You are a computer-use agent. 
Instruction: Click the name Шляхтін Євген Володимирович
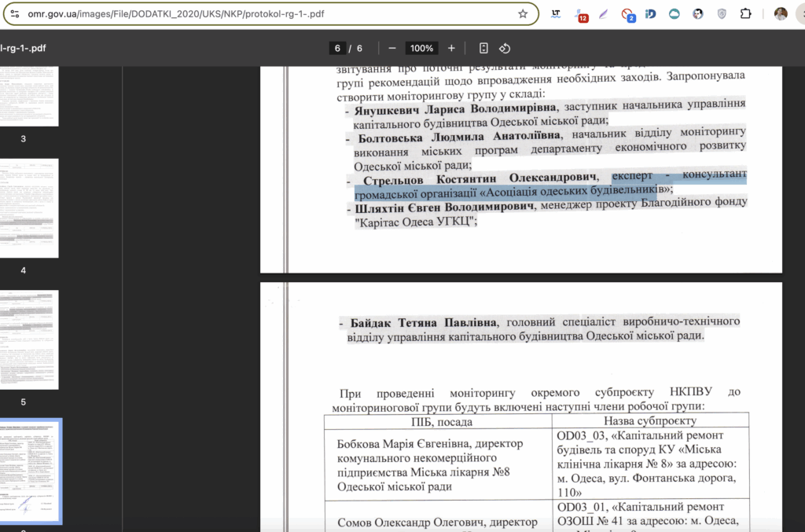tap(444, 207)
